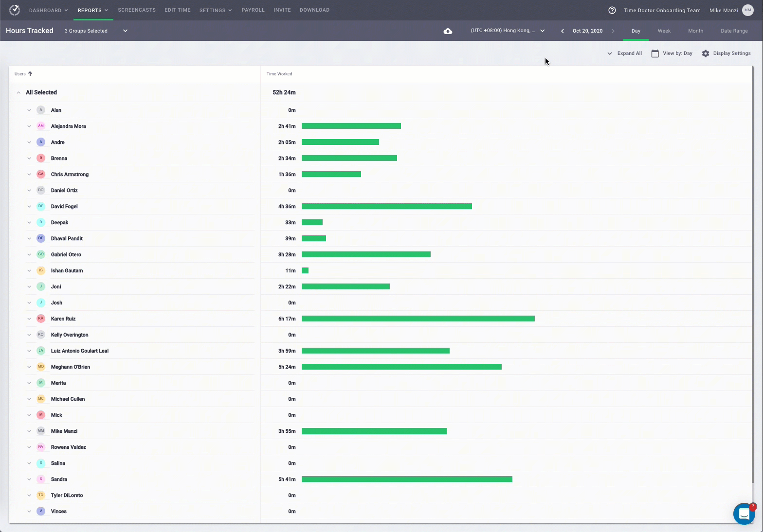Collapse the All Selected group
This screenshot has width=763, height=532.
[x=18, y=92]
